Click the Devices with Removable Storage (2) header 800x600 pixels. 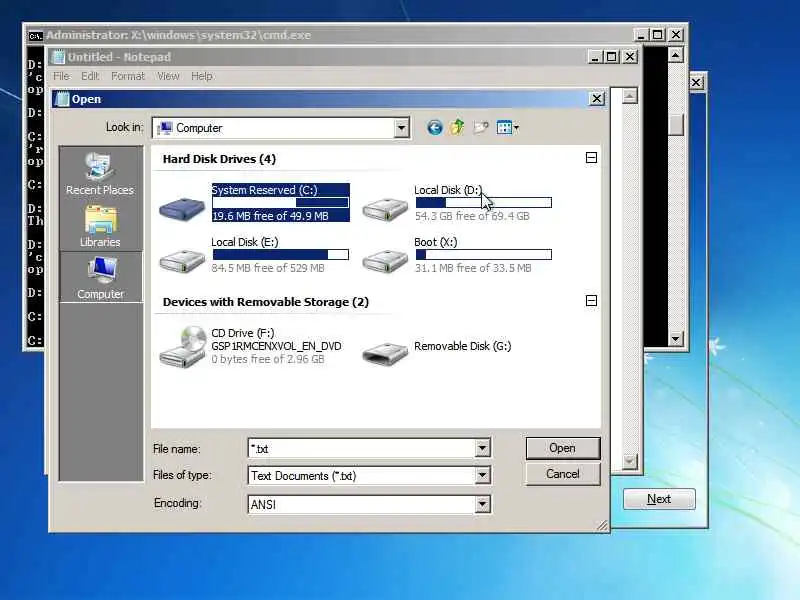pyautogui.click(x=266, y=302)
